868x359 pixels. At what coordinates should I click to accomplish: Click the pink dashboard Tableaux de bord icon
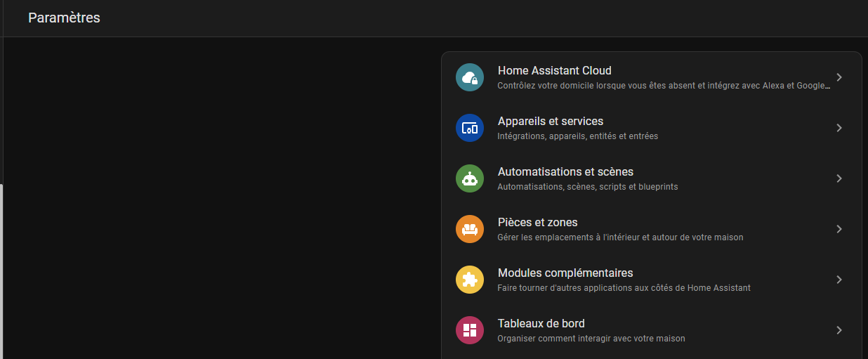click(470, 330)
